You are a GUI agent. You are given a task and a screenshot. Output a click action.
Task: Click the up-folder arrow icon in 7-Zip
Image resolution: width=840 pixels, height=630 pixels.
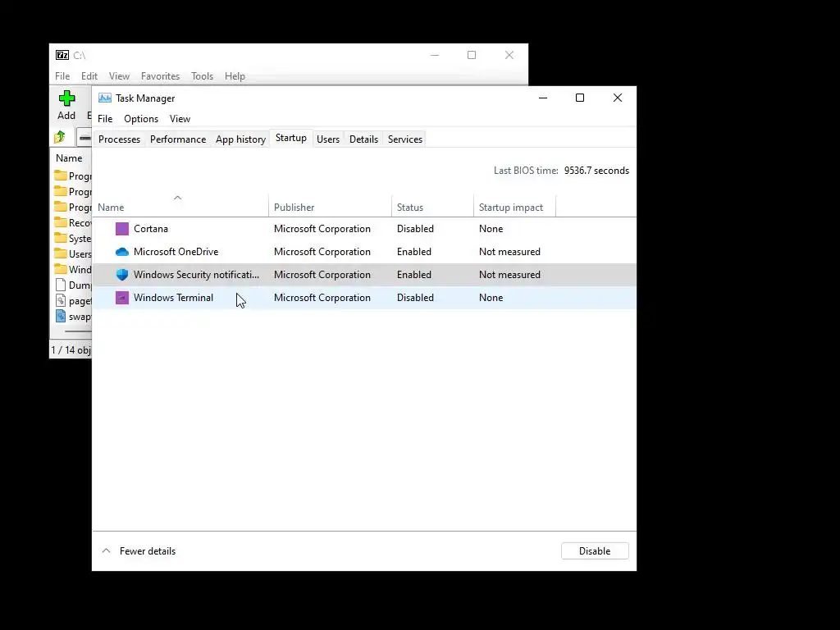pyautogui.click(x=59, y=137)
